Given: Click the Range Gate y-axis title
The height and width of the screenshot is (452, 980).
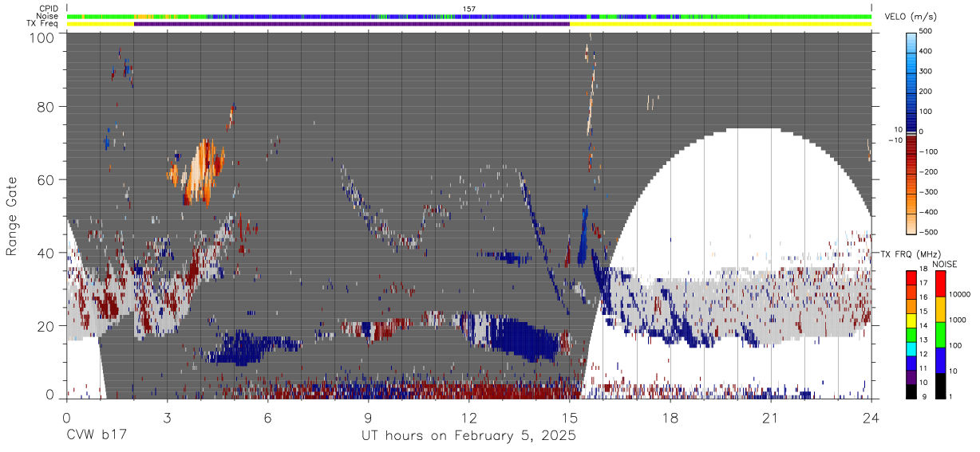Looking at the screenshot, I should (12, 216).
